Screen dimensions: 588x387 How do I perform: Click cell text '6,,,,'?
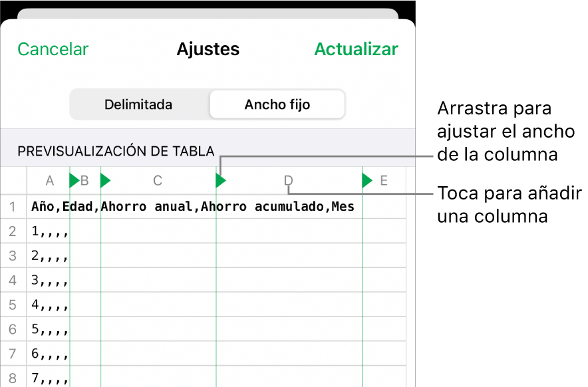[x=50, y=354]
